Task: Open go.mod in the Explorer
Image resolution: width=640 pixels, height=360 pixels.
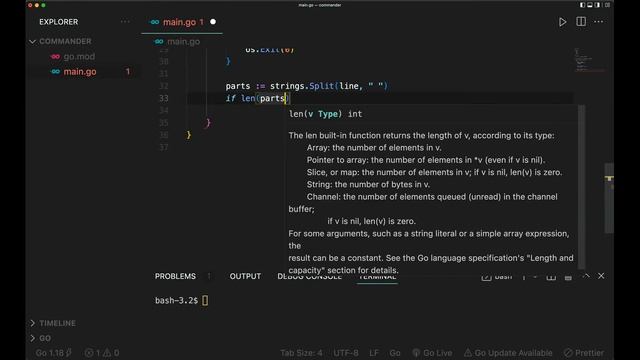Action: point(79,56)
